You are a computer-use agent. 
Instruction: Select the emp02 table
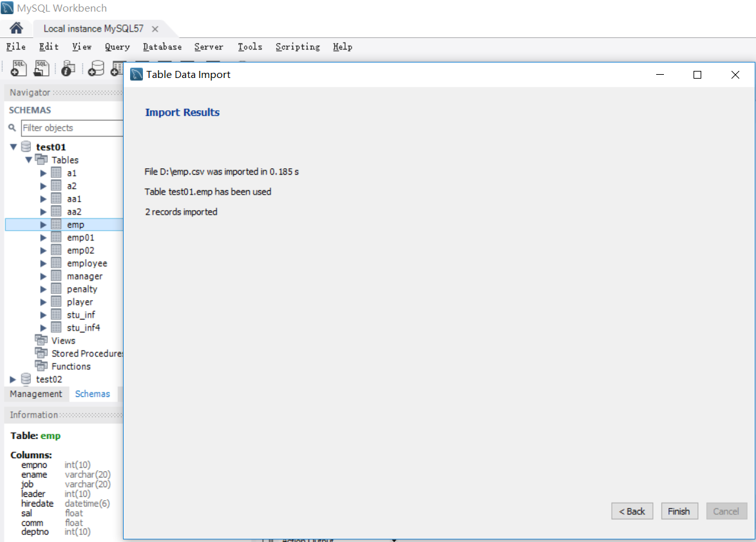(x=80, y=251)
